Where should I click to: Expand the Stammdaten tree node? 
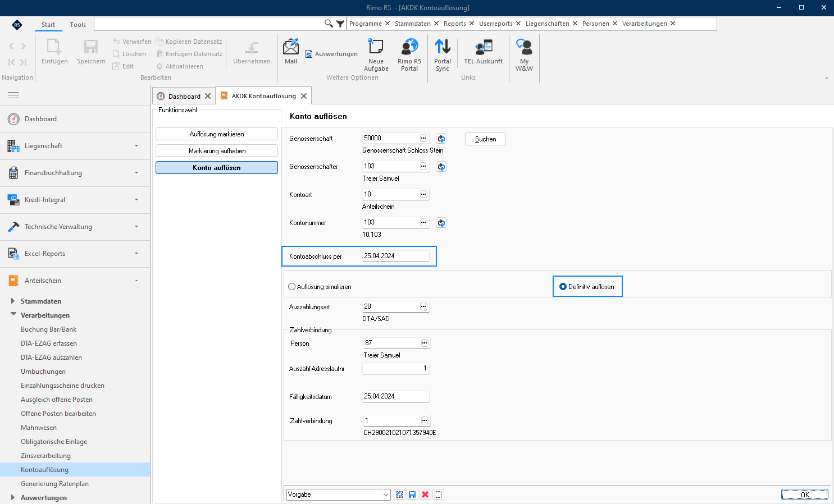(13, 301)
